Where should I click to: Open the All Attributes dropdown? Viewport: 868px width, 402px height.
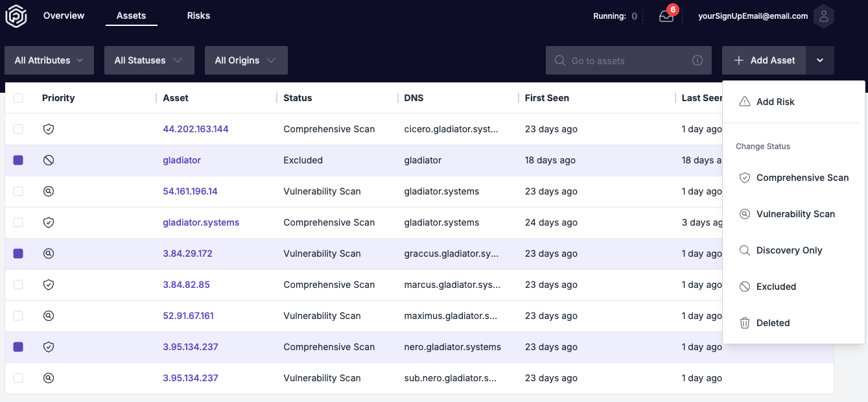click(x=49, y=60)
